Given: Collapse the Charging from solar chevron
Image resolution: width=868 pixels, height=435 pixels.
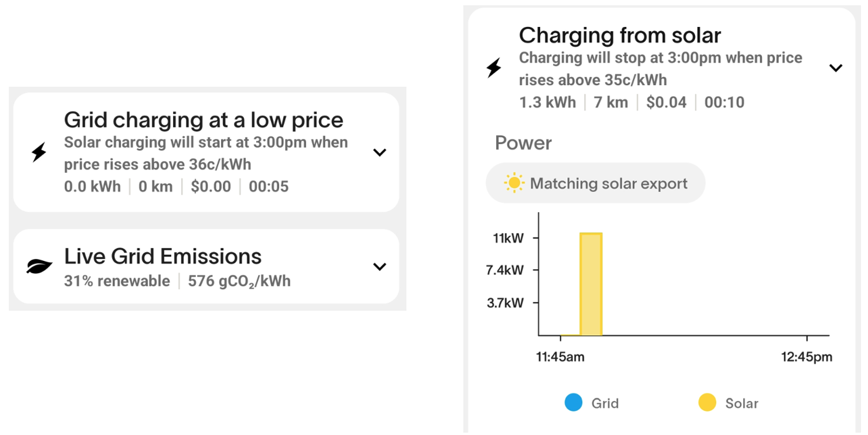Looking at the screenshot, I should [836, 68].
